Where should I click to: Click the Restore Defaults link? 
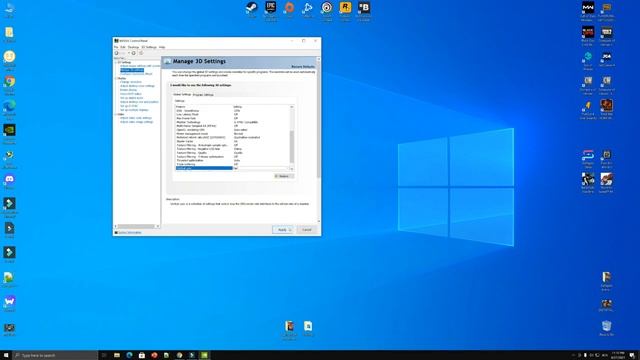(303, 67)
